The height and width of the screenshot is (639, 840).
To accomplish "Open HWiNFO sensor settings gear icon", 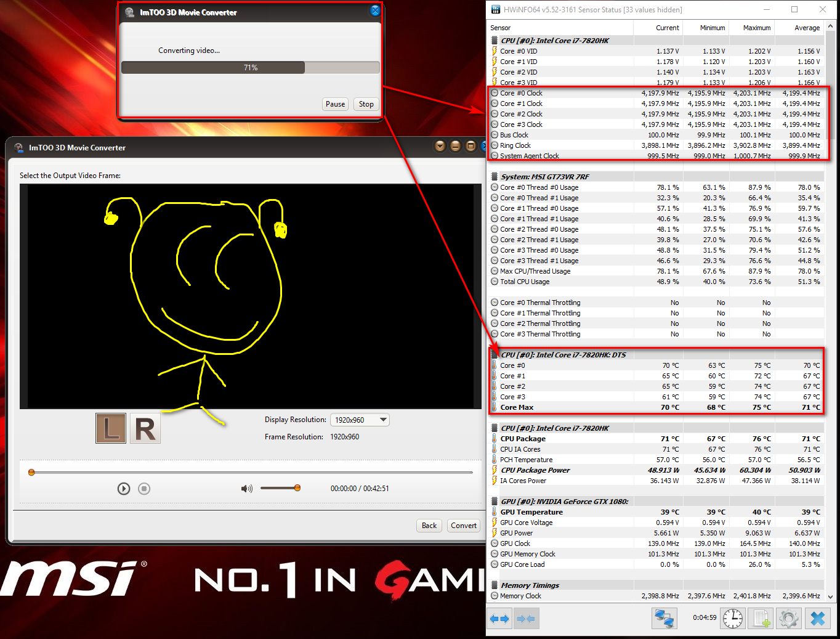I will [789, 618].
